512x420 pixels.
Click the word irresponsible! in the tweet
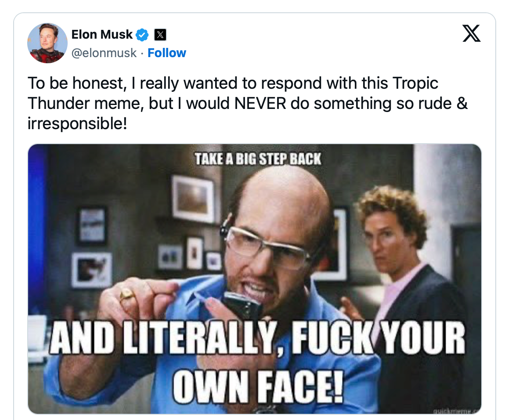(77, 124)
